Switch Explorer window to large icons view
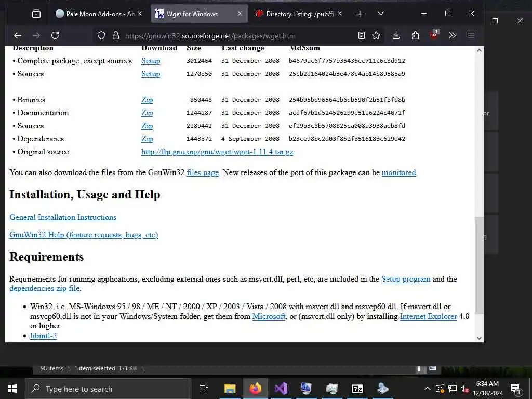The height and width of the screenshot is (399, 532). [433, 368]
